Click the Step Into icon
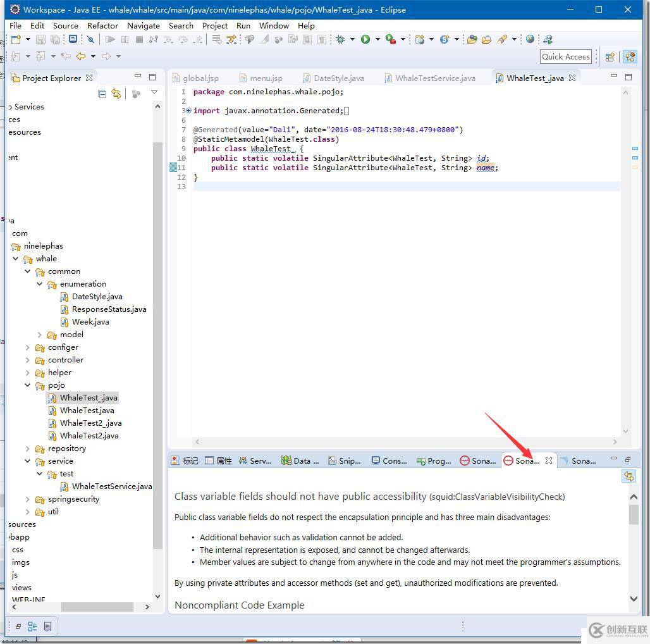650x644 pixels. pos(168,39)
